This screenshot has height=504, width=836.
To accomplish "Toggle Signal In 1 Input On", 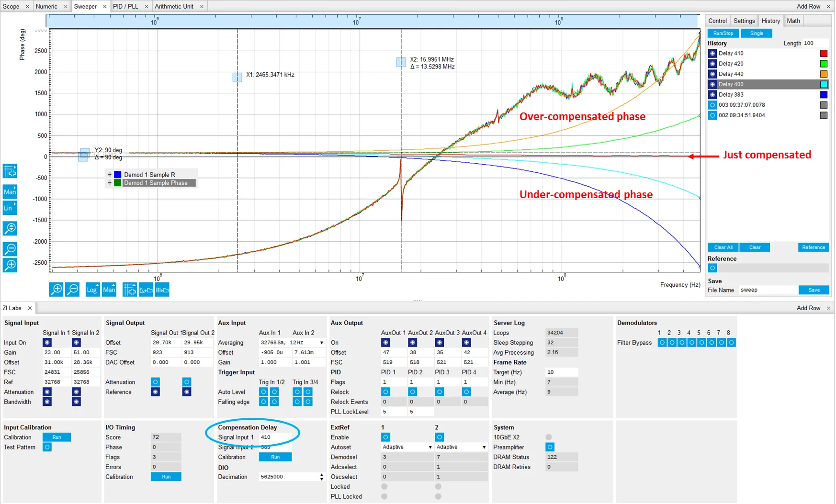I will pos(47,343).
